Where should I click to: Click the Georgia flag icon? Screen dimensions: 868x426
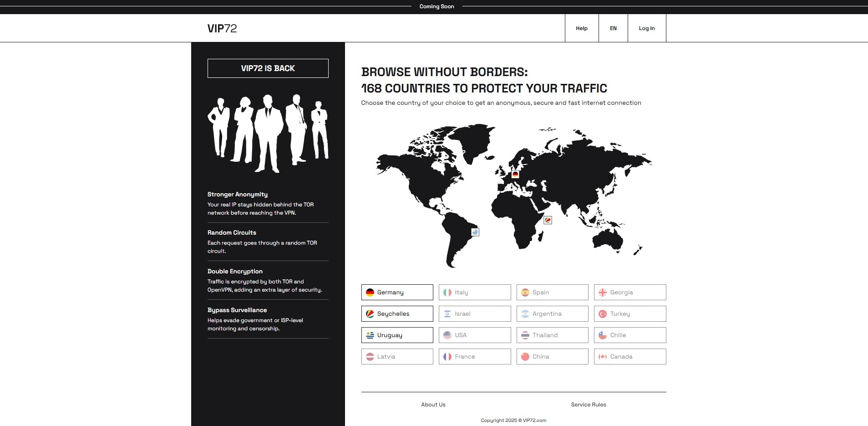click(x=603, y=293)
